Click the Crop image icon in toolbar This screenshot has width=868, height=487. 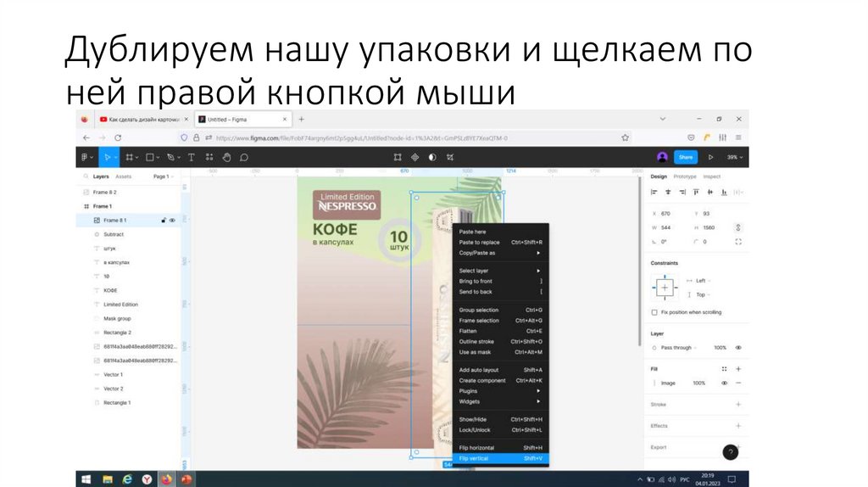pos(450,157)
